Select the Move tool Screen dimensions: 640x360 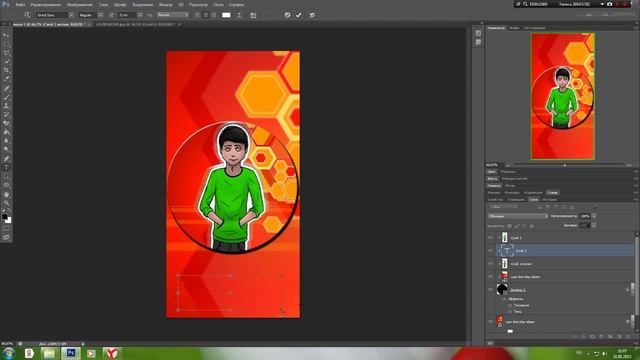tap(6, 36)
